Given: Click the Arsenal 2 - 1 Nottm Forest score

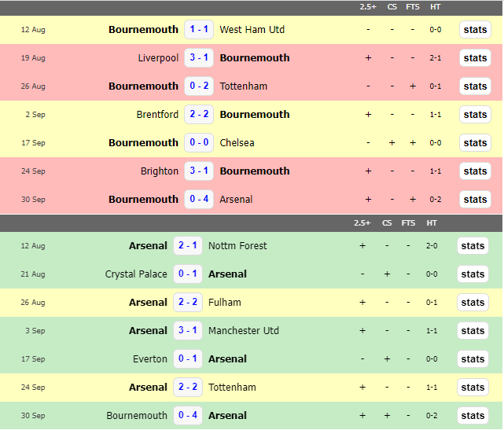Looking at the screenshot, I should 188,246.
